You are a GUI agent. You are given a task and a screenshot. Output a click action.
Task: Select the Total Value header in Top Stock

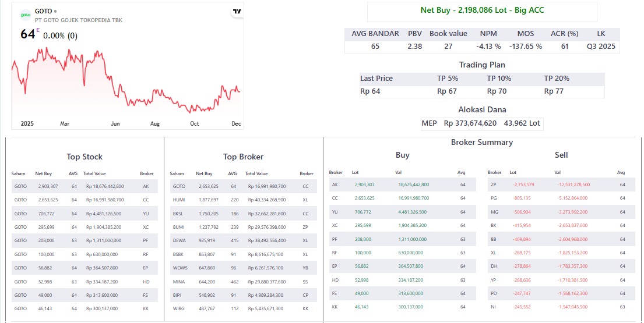(94, 173)
